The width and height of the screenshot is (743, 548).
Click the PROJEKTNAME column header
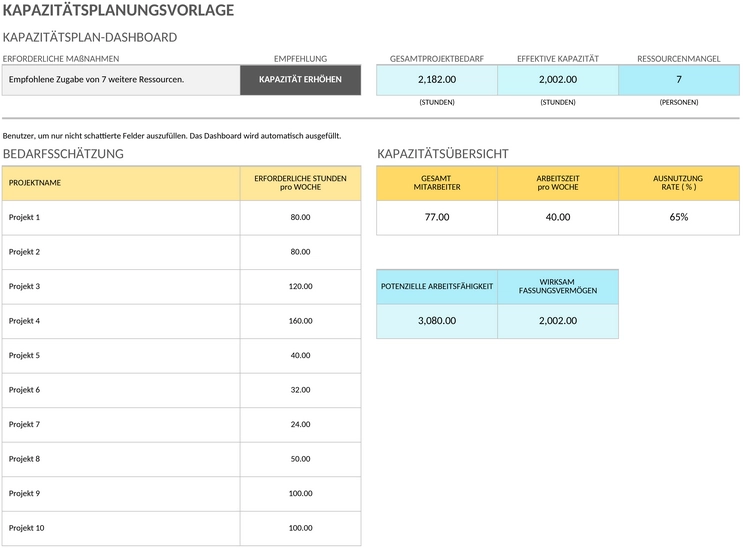tap(121, 183)
